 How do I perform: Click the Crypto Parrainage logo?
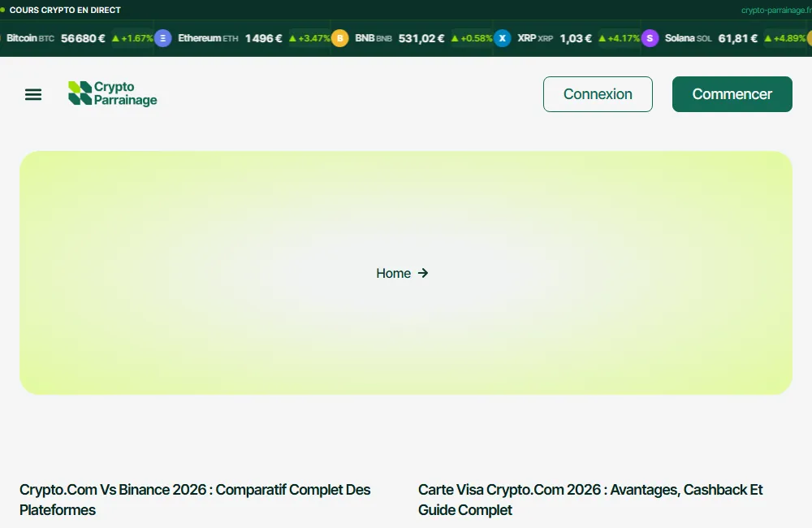pos(112,93)
